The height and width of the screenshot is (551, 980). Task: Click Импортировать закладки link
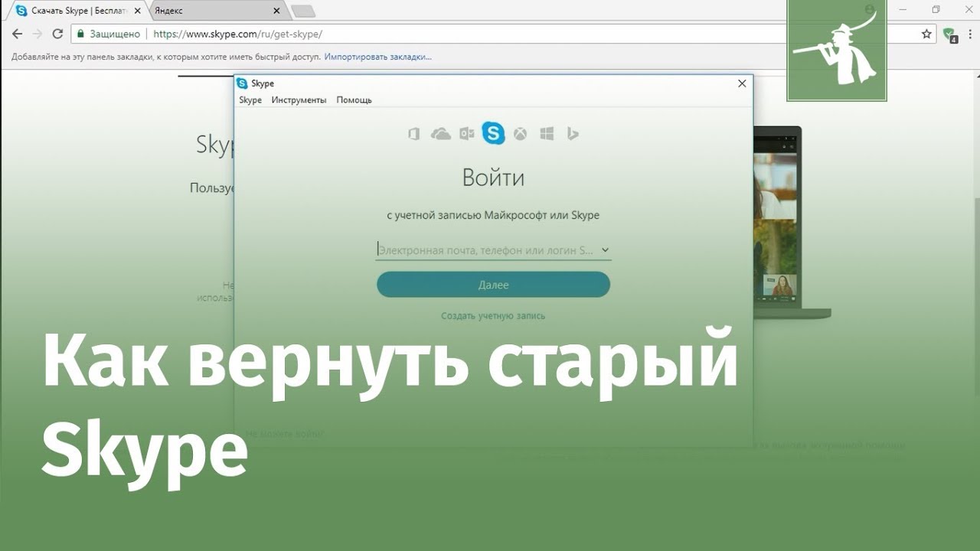[x=377, y=57]
